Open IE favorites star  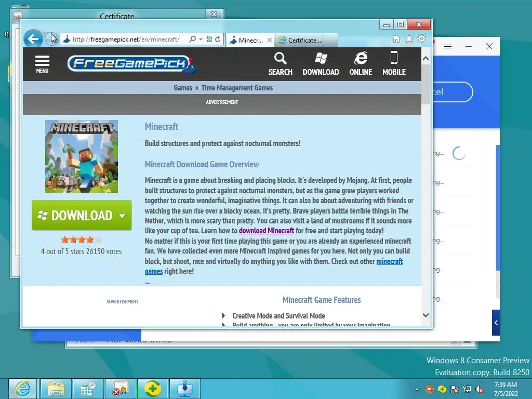coord(409,39)
